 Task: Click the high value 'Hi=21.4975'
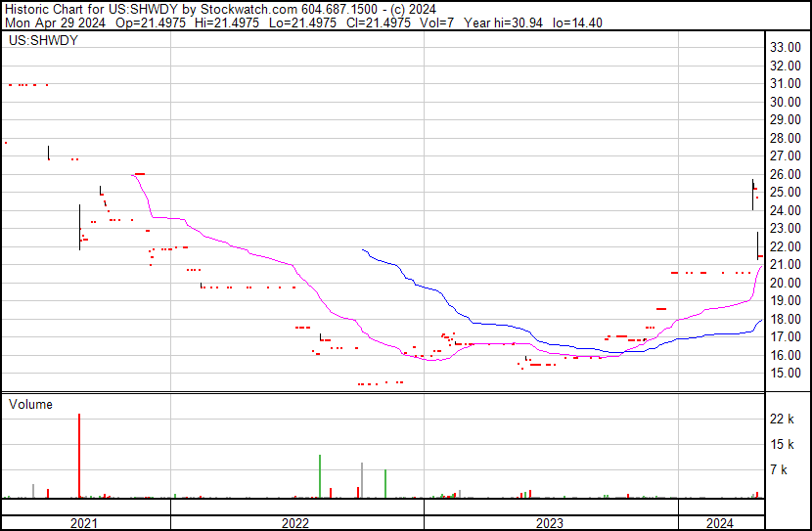[x=227, y=22]
